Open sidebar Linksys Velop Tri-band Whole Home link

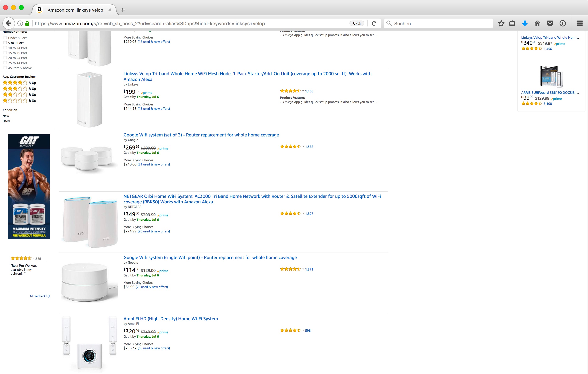tap(550, 37)
